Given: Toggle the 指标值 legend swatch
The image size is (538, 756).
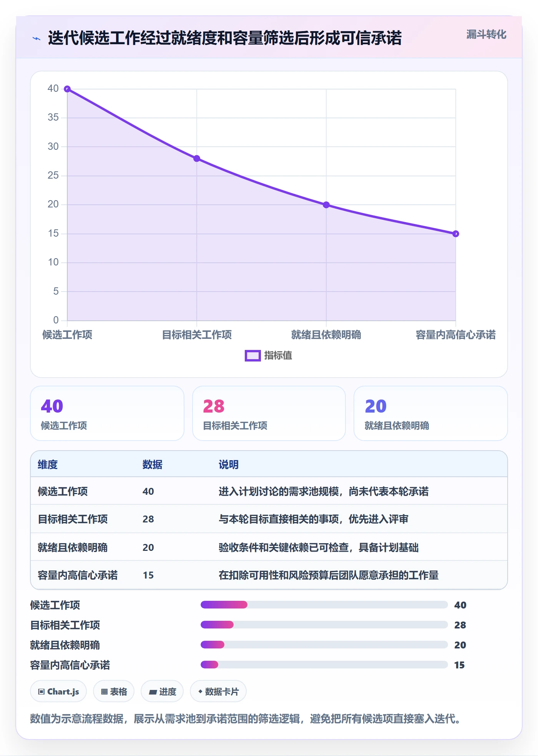Looking at the screenshot, I should [253, 356].
